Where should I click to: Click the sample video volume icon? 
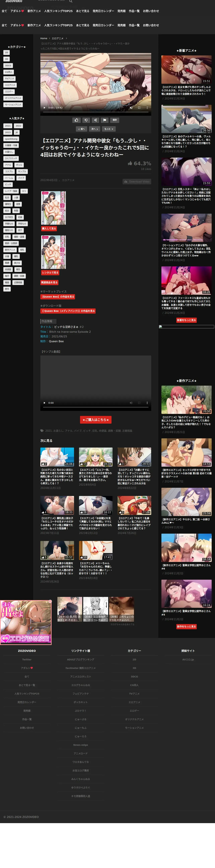131,403
